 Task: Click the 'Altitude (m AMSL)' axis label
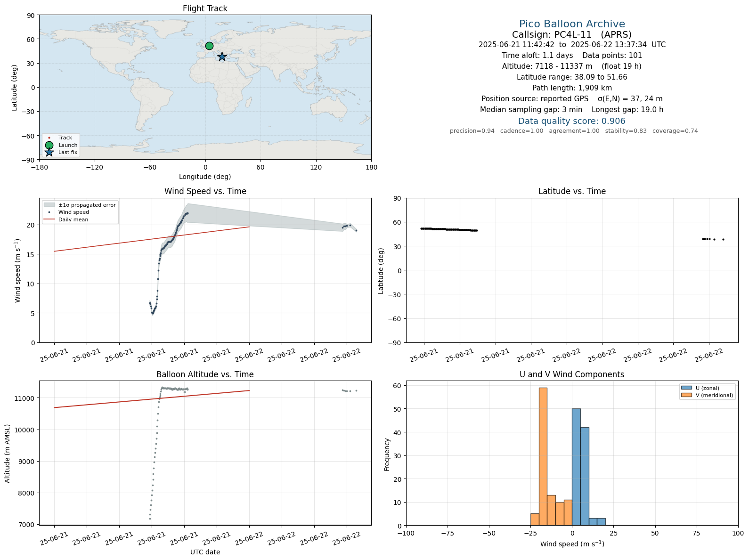point(8,453)
